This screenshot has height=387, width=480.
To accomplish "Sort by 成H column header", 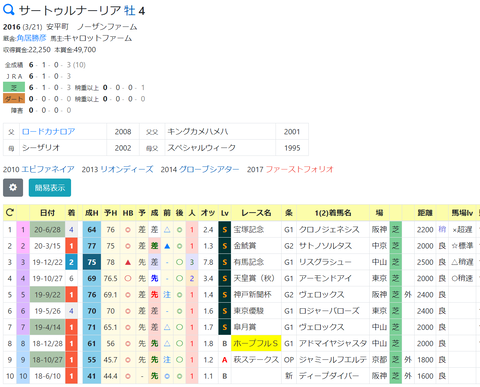I will click(92, 213).
